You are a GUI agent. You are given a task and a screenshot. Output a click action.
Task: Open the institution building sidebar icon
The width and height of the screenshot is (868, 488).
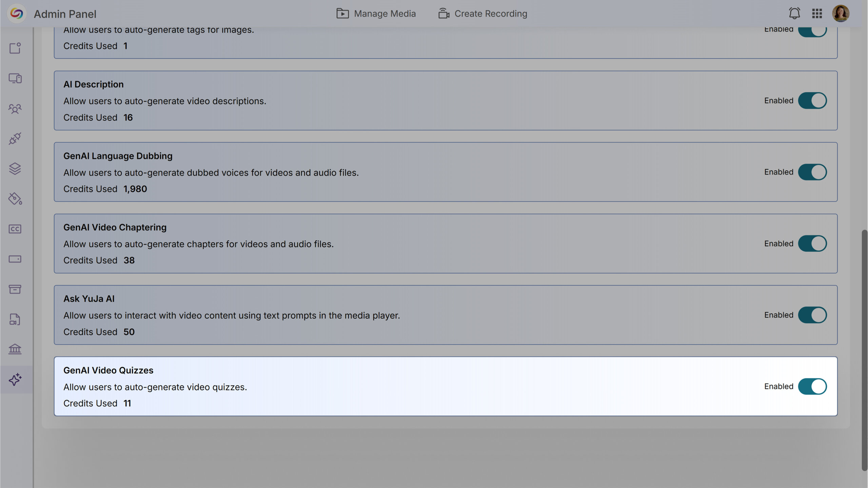[x=15, y=349]
